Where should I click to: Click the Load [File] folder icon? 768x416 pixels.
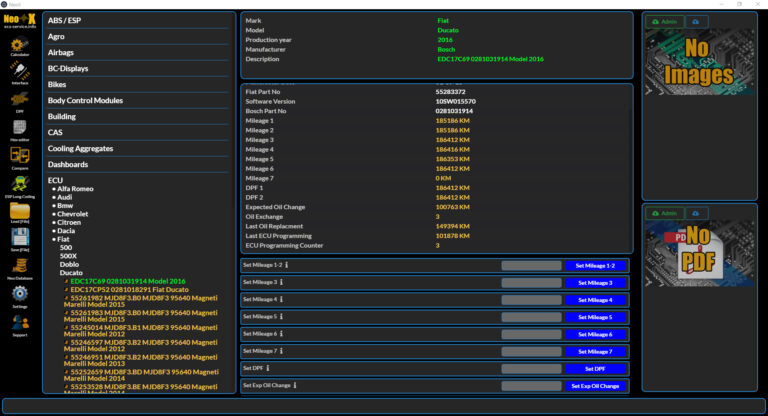click(19, 211)
